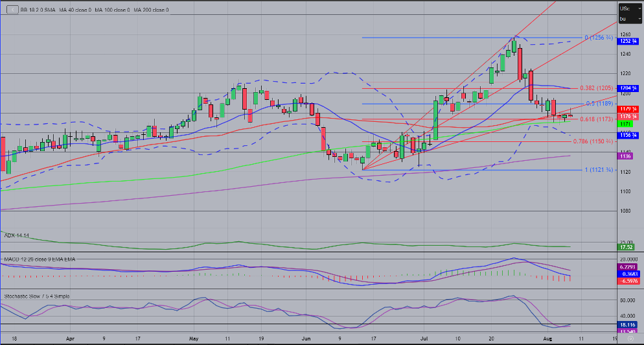The image size is (644, 345).
Task: Select Fibonacci level 0.786 (1150 ¾) label
Action: click(593, 141)
